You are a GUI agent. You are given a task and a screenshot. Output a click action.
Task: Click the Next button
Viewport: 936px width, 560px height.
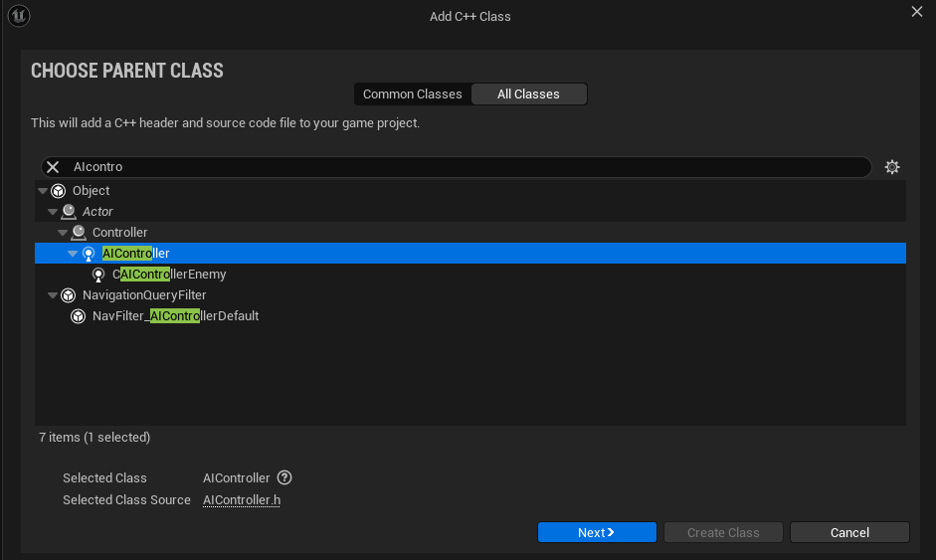[597, 532]
